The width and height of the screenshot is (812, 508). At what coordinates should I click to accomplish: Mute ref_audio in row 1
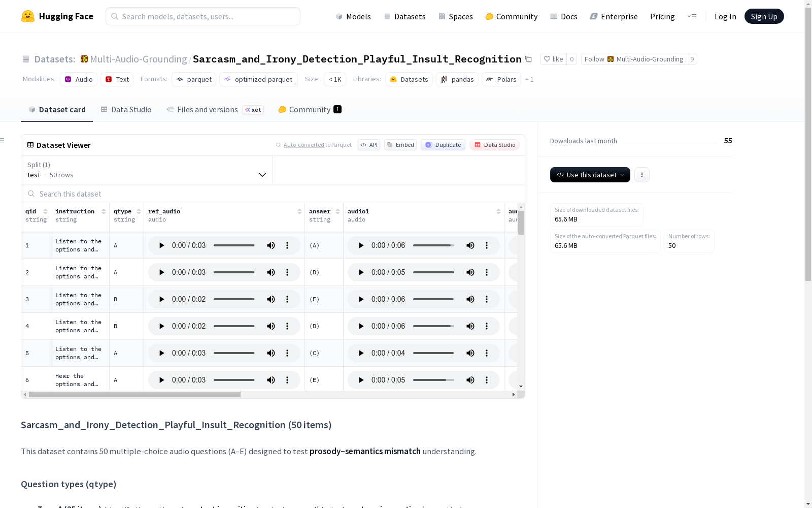tap(271, 245)
